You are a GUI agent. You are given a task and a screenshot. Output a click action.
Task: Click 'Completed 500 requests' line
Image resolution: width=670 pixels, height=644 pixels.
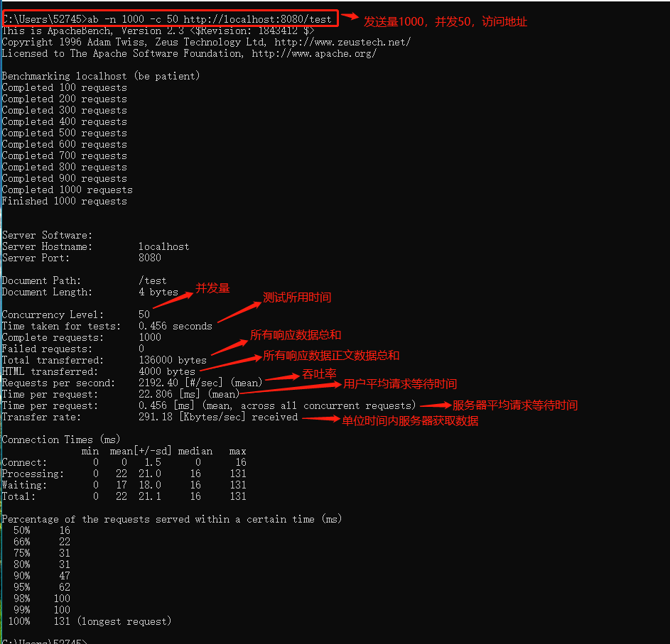[x=65, y=133]
